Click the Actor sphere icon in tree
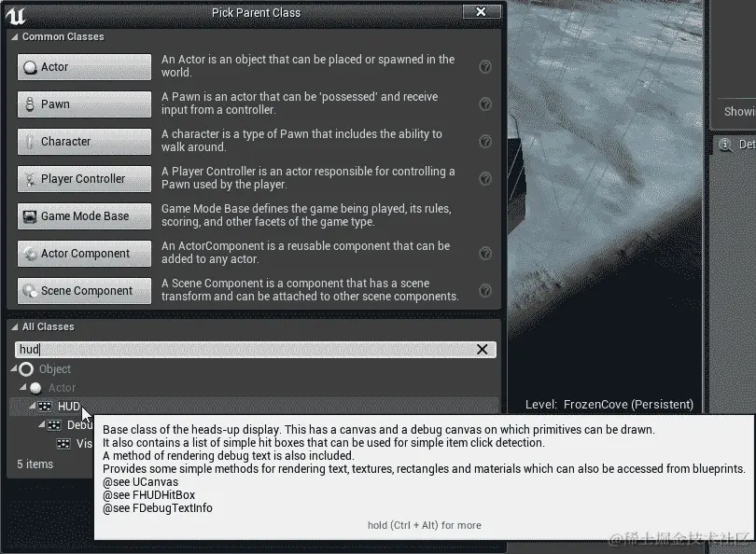 (x=35, y=388)
